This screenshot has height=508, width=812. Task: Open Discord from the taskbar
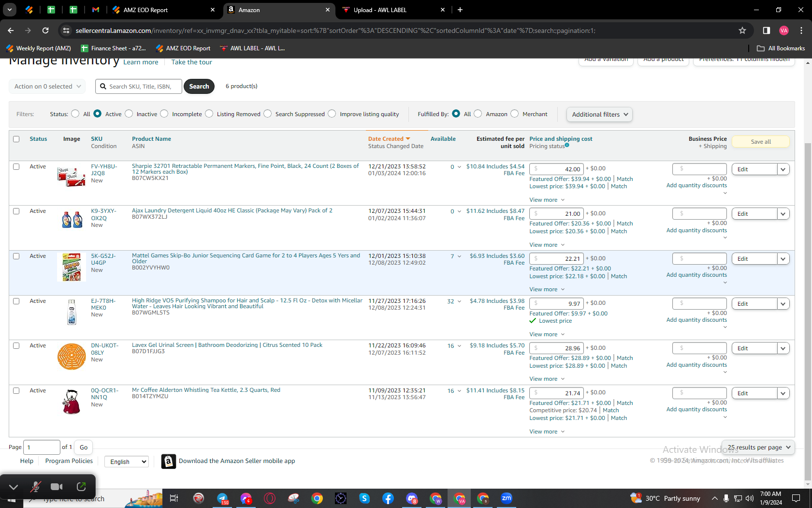point(412,498)
